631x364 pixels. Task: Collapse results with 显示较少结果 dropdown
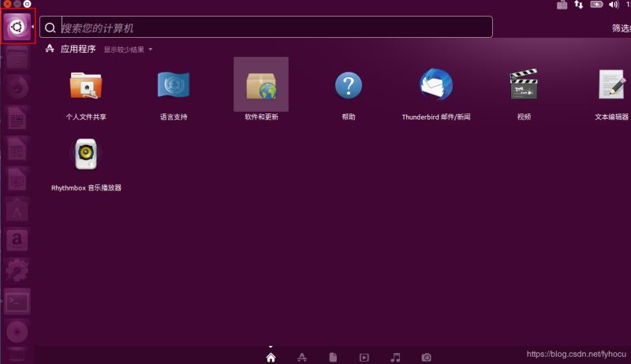[x=128, y=50]
